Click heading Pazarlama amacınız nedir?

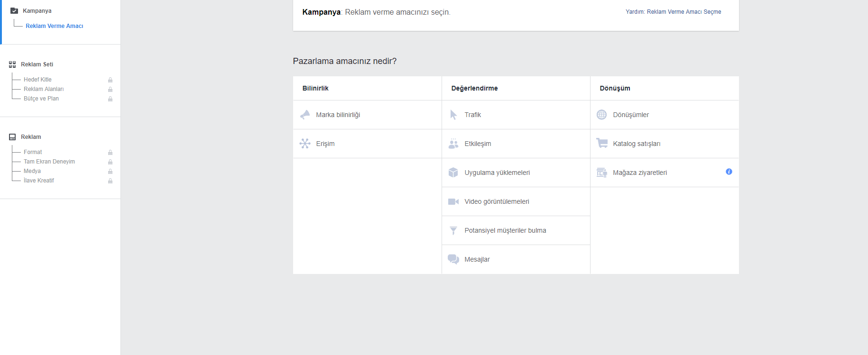click(x=345, y=61)
